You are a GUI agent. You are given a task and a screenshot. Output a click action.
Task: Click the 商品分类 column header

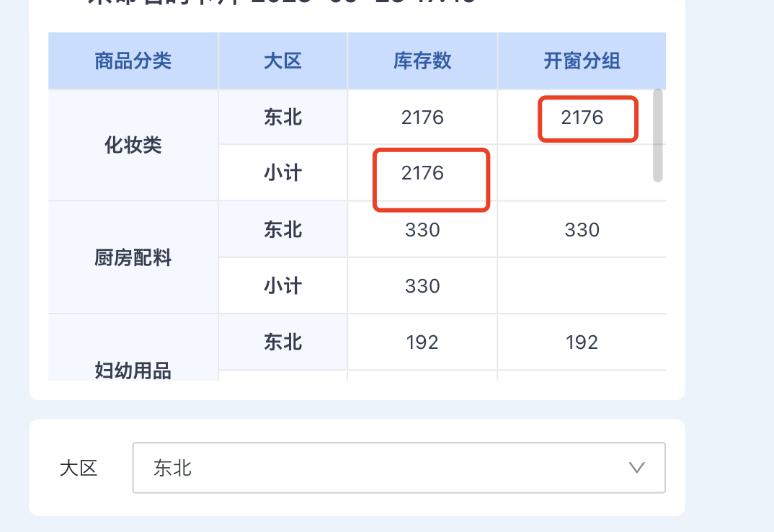point(133,61)
